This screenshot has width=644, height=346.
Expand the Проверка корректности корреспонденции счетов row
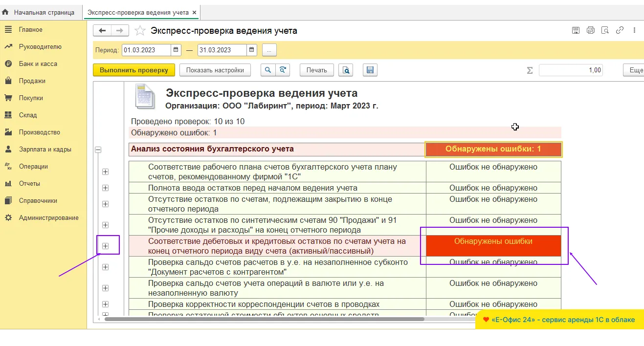point(105,304)
